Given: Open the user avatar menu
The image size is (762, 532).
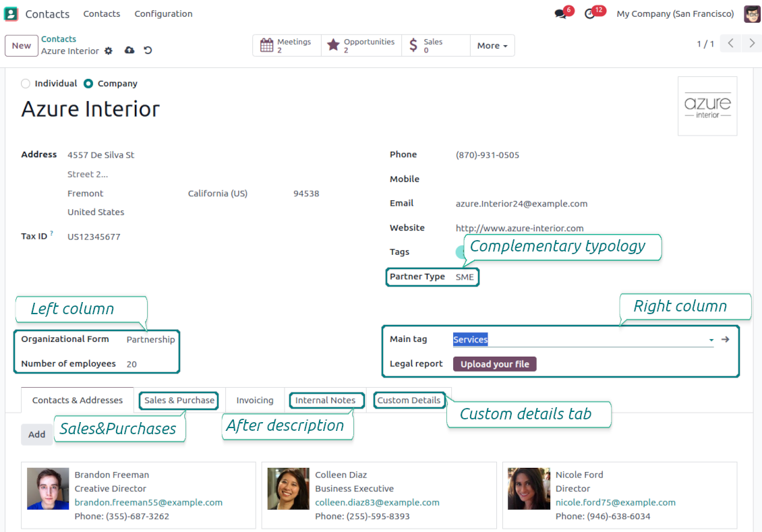Looking at the screenshot, I should coord(751,13).
